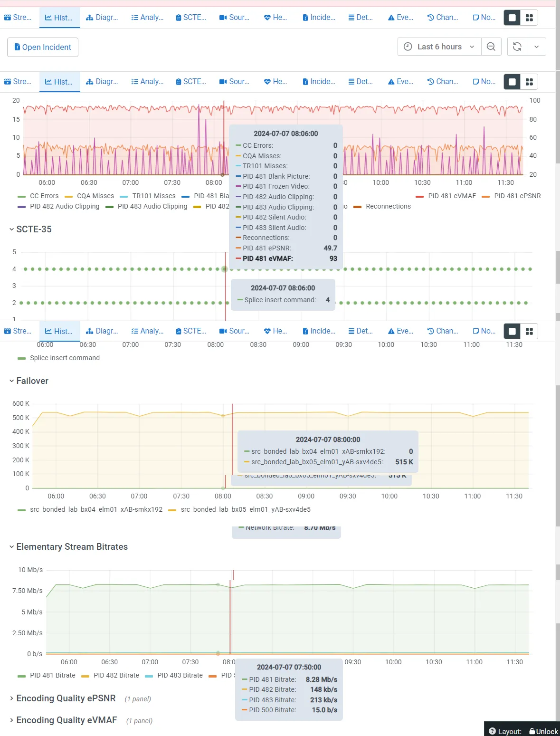The height and width of the screenshot is (736, 560).
Task: Open Analy... tab in bar above quality chart
Action: (x=147, y=82)
